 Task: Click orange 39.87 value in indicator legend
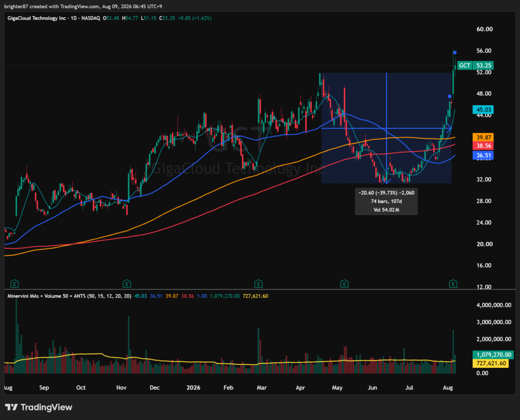pos(172,296)
